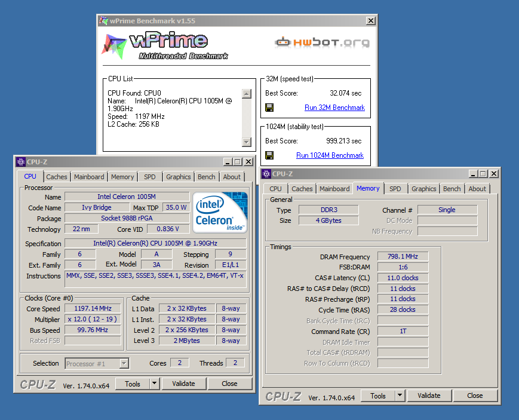This screenshot has height=420, width=519.
Task: Click Bus Speed value 99.76 MHz
Action: 93,330
